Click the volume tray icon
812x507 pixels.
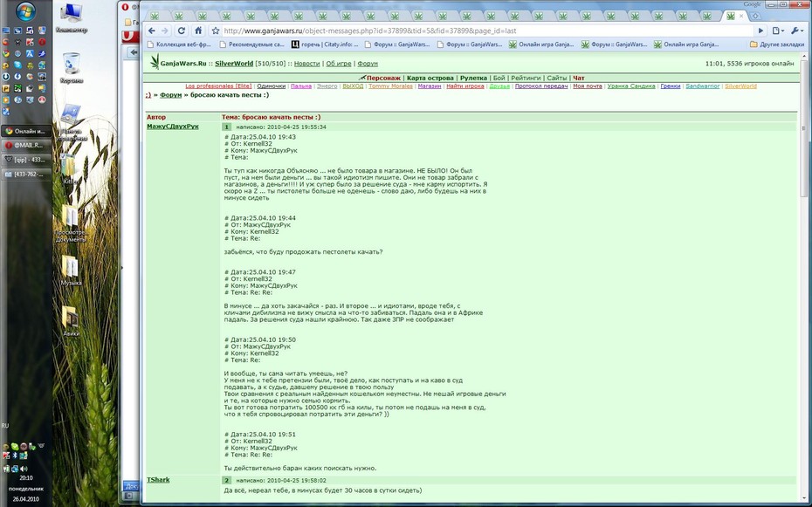pyautogui.click(x=24, y=469)
